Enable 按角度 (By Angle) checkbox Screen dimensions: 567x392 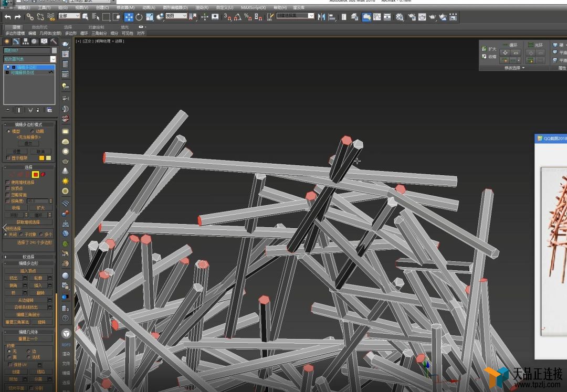point(8,200)
